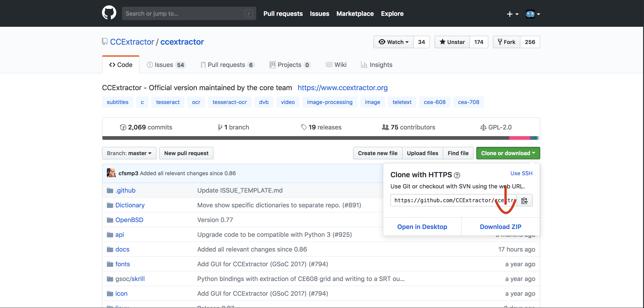Open the Insights tab
Screen dimensions: 644x308
coord(377,65)
